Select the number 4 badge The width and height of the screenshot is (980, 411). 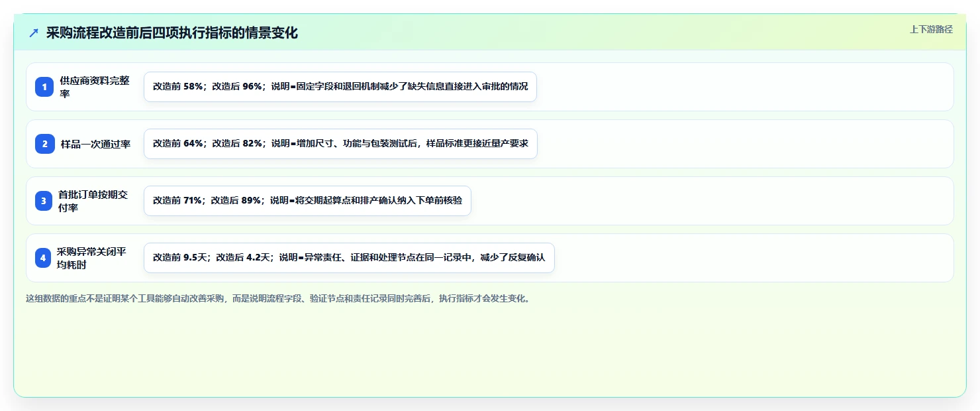click(43, 258)
